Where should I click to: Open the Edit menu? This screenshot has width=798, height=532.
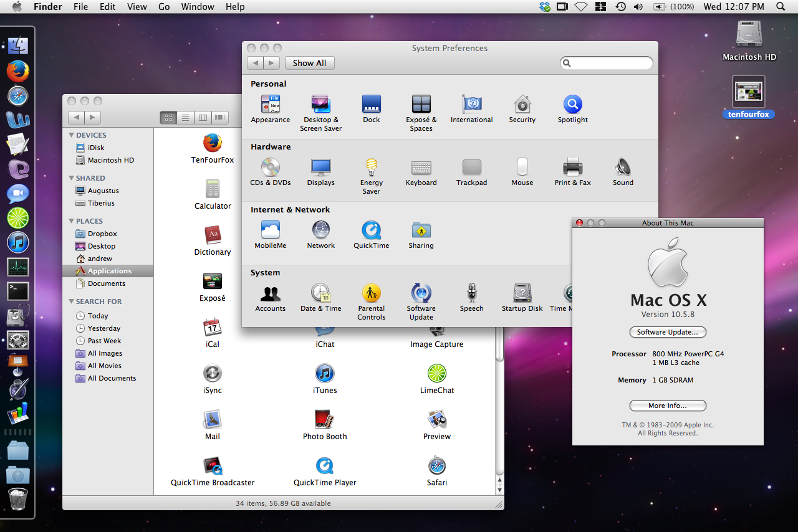click(x=108, y=7)
